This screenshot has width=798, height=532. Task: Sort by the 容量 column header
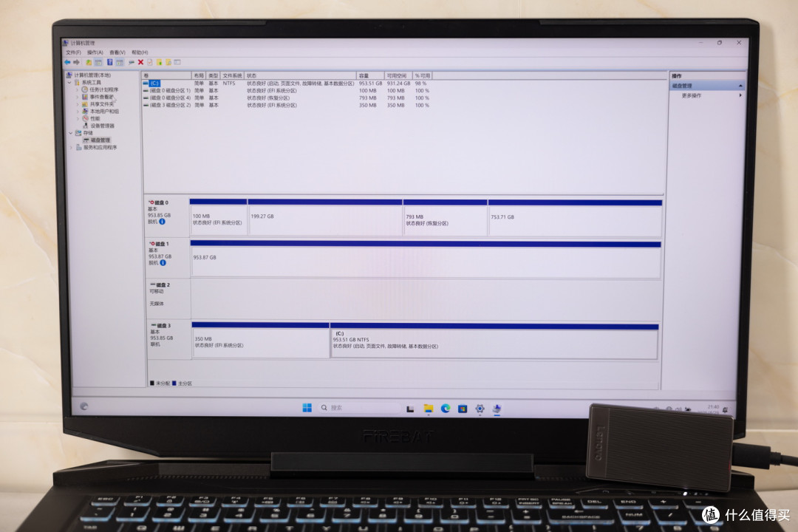pyautogui.click(x=370, y=75)
